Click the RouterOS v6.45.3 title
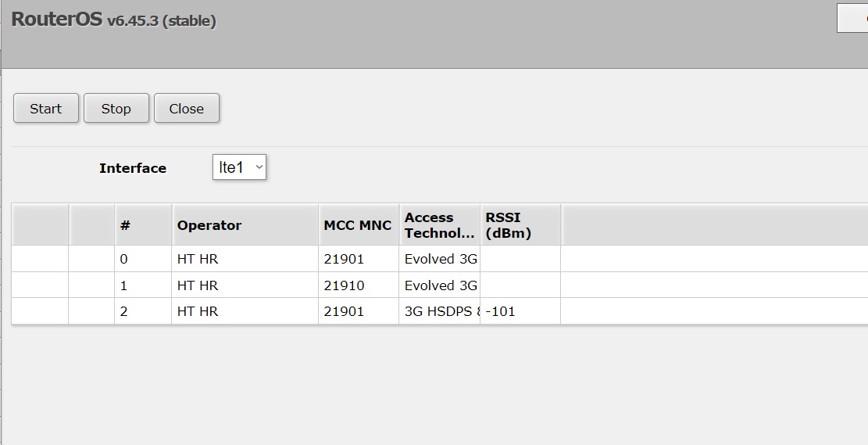This screenshot has width=868, height=445. 113,20
